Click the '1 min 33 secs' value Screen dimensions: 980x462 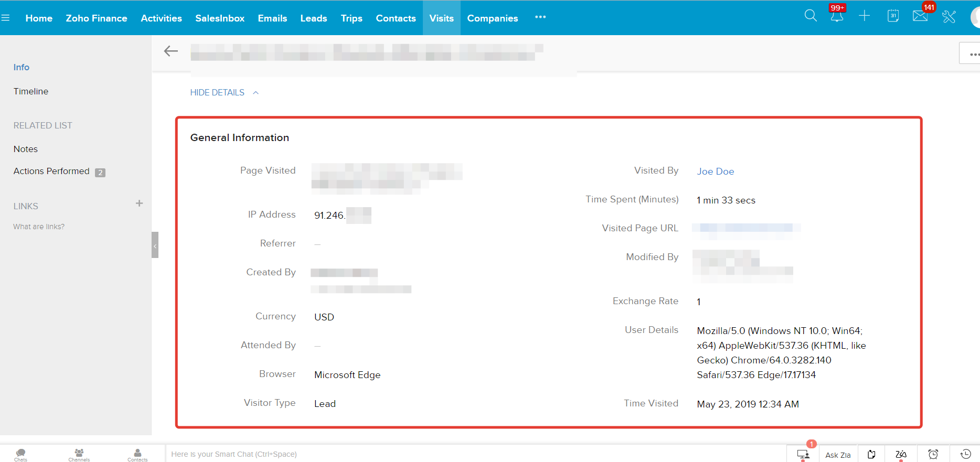pos(726,200)
